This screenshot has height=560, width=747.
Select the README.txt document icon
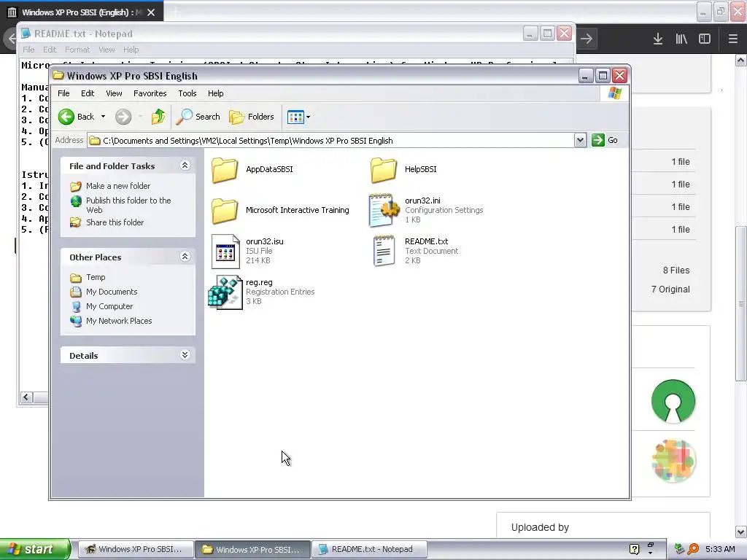pyautogui.click(x=384, y=251)
